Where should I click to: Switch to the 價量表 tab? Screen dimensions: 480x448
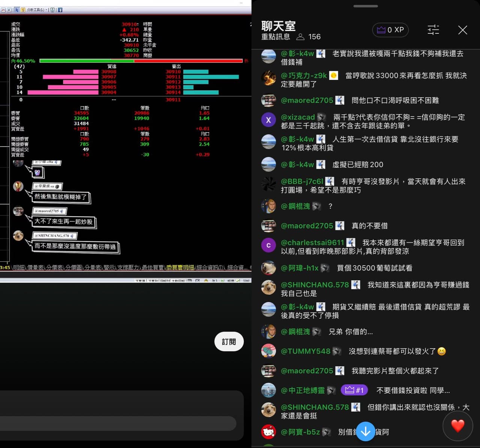[36, 267]
